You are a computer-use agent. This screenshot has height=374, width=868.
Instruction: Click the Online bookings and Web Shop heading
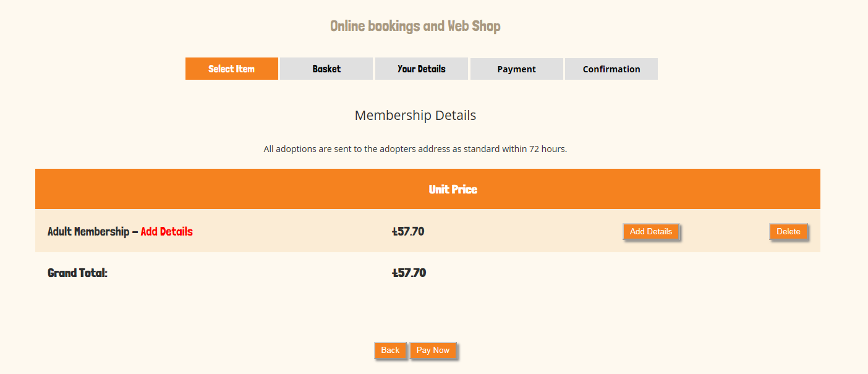click(415, 26)
